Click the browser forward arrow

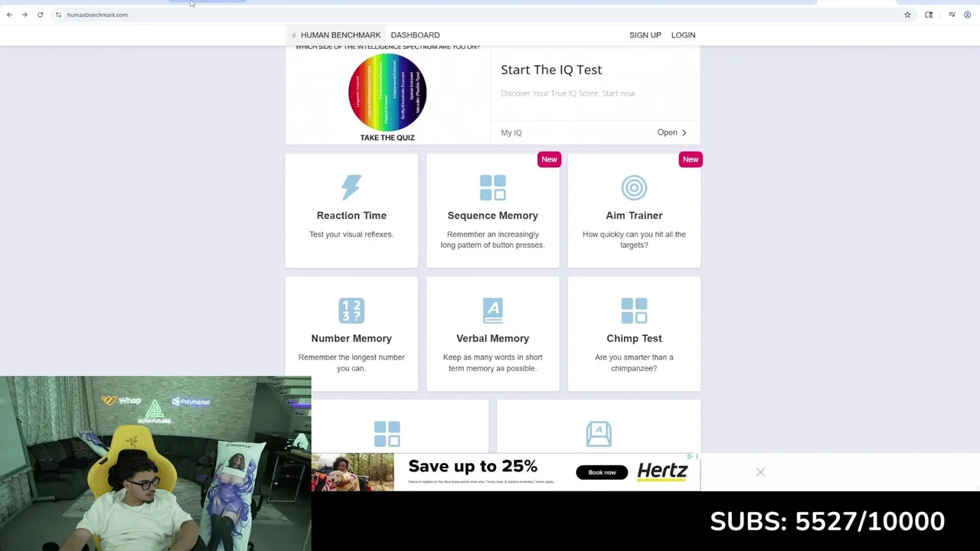(24, 15)
